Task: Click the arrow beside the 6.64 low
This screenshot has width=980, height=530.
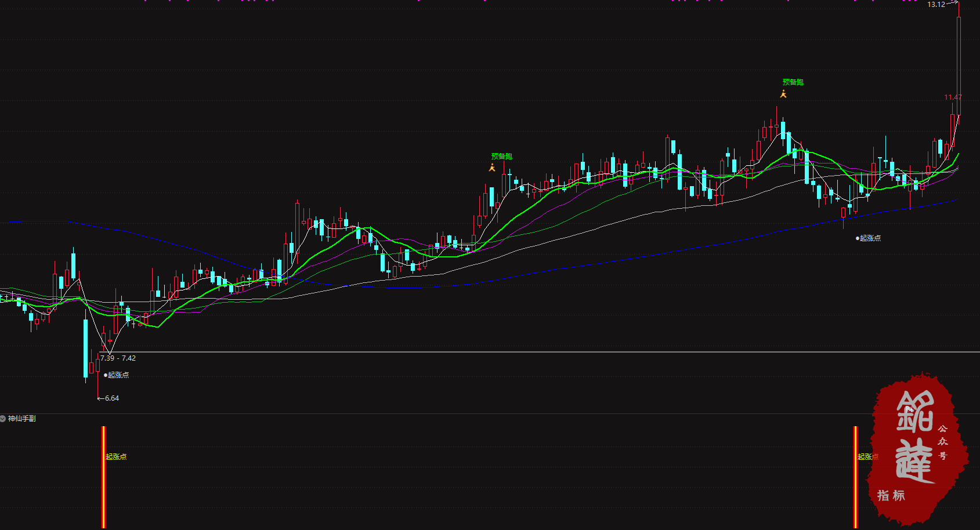Action: pyautogui.click(x=100, y=398)
